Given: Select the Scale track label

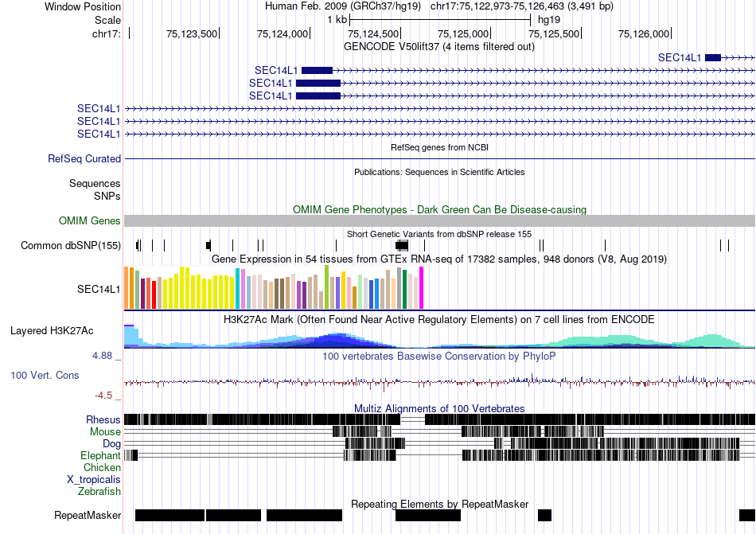Looking at the screenshot, I should [107, 20].
